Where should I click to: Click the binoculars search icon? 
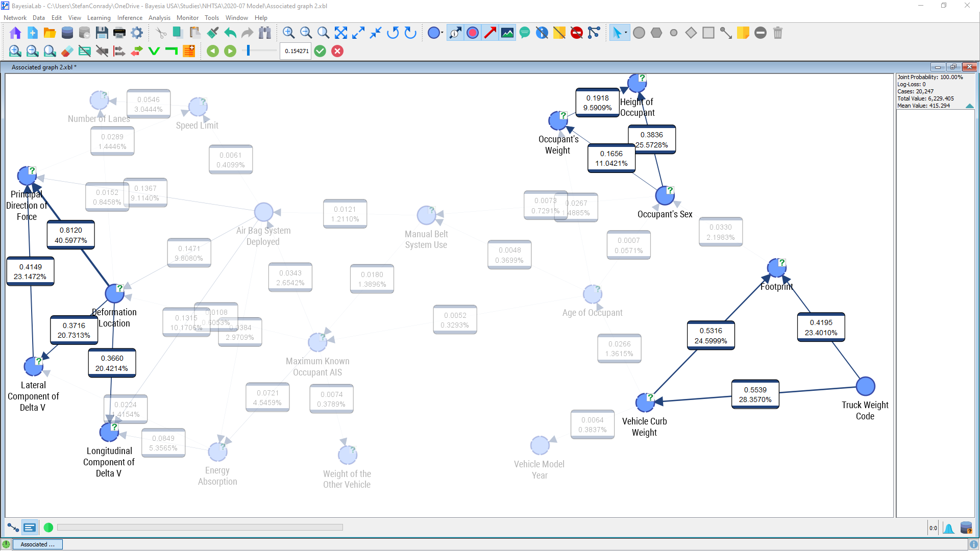tap(264, 33)
